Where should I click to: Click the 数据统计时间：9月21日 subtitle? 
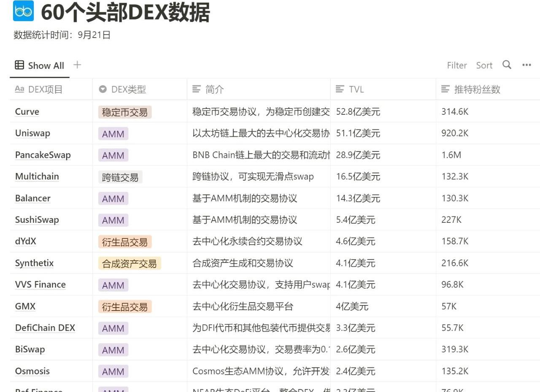[x=62, y=35]
